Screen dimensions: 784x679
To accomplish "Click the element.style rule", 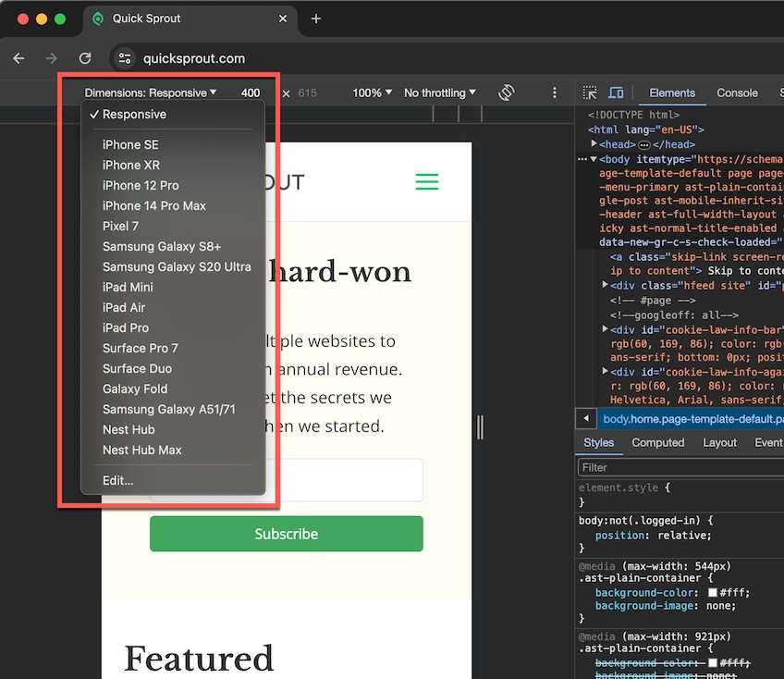I will tap(623, 488).
